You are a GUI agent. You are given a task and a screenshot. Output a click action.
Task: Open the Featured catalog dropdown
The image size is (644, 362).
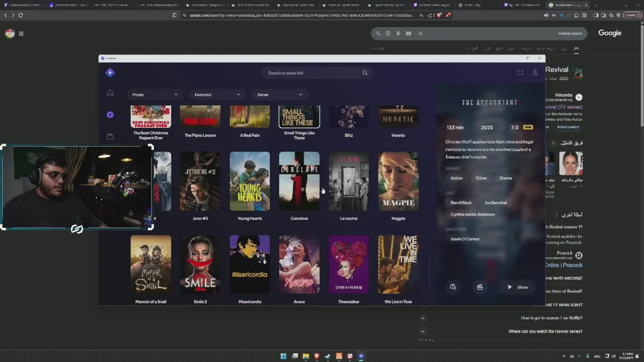[x=217, y=95]
